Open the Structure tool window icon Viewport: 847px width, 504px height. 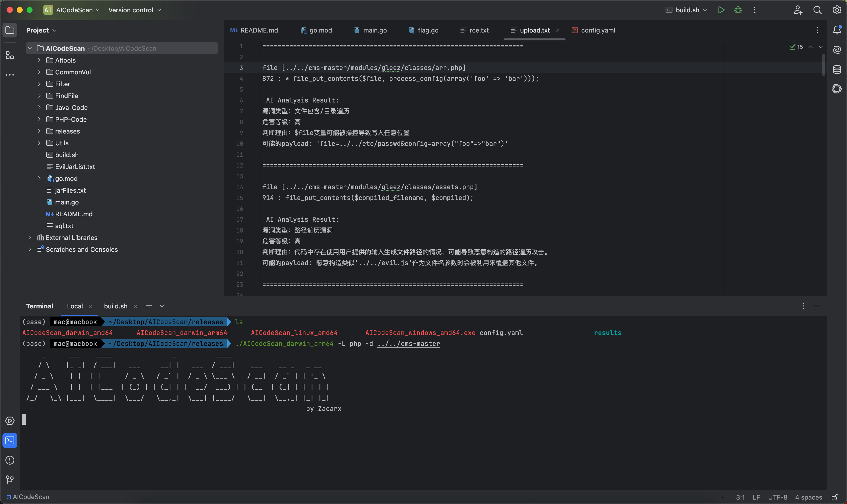[x=10, y=55]
